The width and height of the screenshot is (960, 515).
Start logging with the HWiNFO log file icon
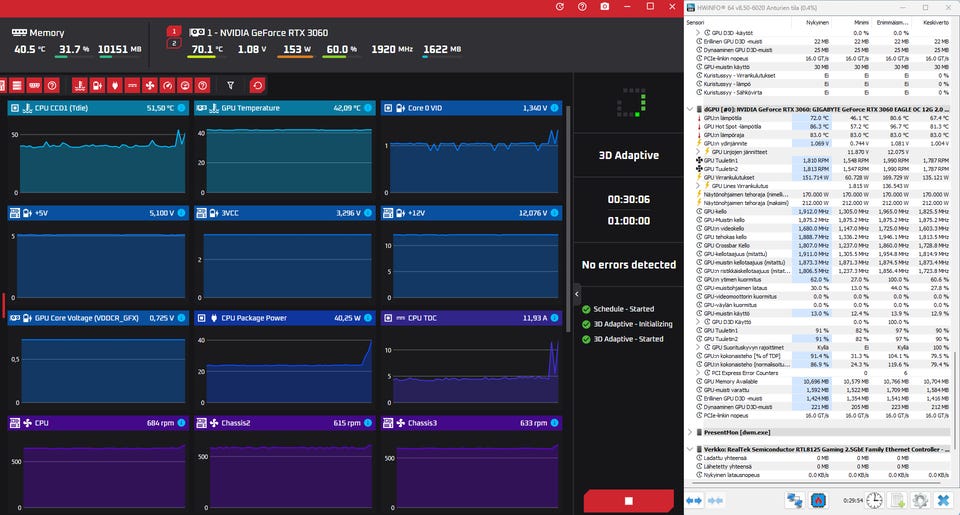(898, 500)
